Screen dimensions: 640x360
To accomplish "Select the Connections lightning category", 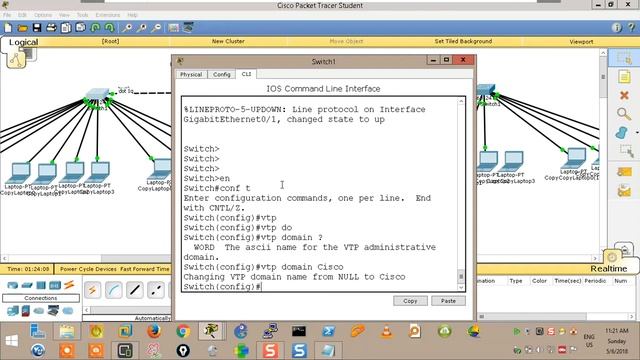I will click(x=69, y=284).
